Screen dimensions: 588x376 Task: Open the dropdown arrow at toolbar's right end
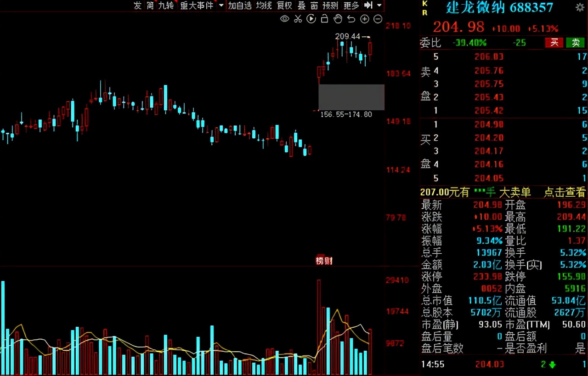(x=379, y=6)
